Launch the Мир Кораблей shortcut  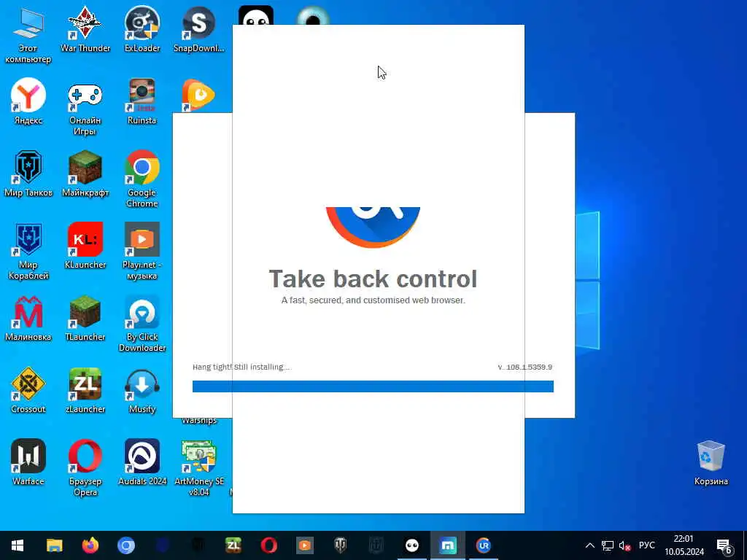click(28, 252)
